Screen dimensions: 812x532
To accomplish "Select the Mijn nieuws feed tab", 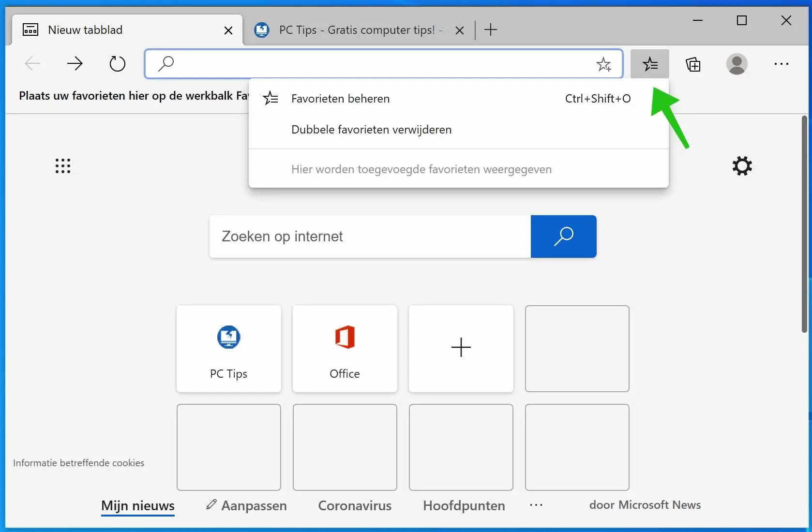I will point(138,505).
